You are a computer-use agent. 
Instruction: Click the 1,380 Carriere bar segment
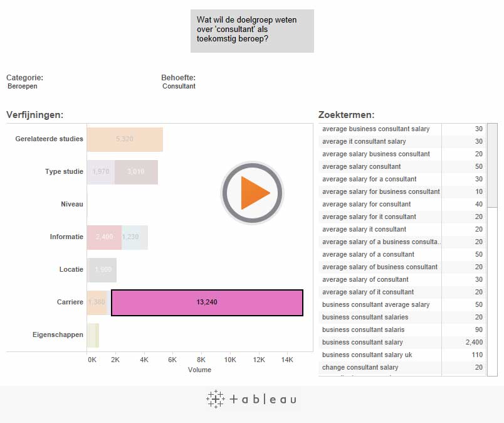(98, 303)
